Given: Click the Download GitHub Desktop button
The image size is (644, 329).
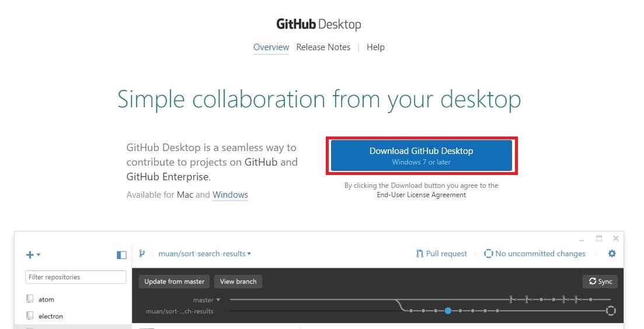Looking at the screenshot, I should pyautogui.click(x=422, y=156).
